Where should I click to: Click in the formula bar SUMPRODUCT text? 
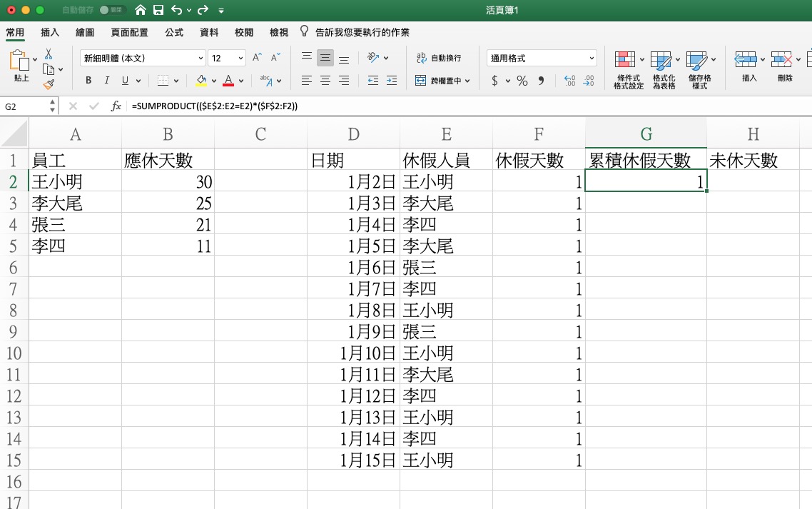tap(214, 106)
